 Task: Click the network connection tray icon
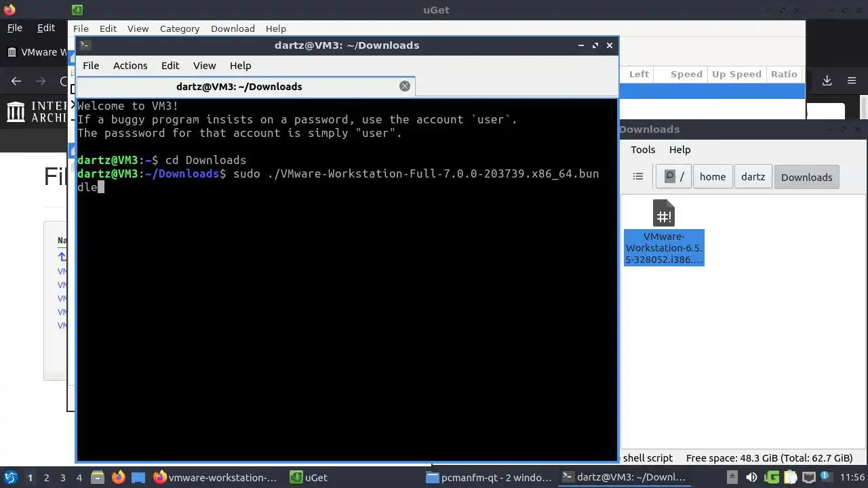point(809,477)
